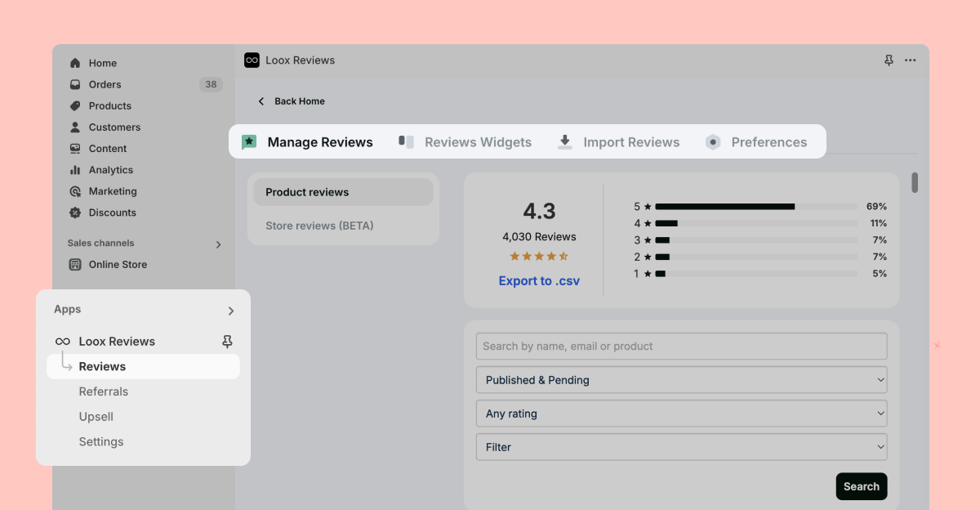Switch to the Import Reviews tab

[x=618, y=142]
